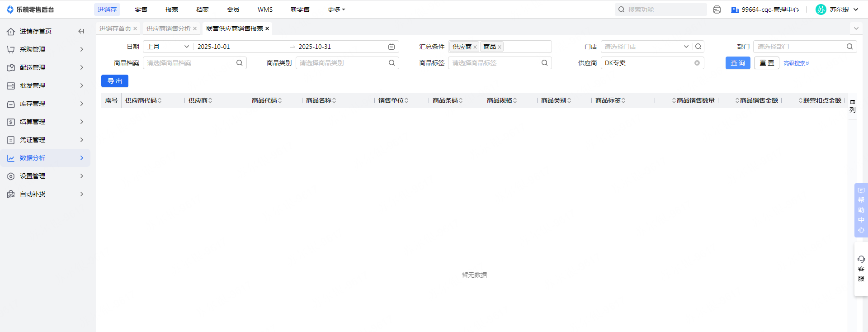Click the 查询 query button
The height and width of the screenshot is (332, 868).
pos(738,63)
